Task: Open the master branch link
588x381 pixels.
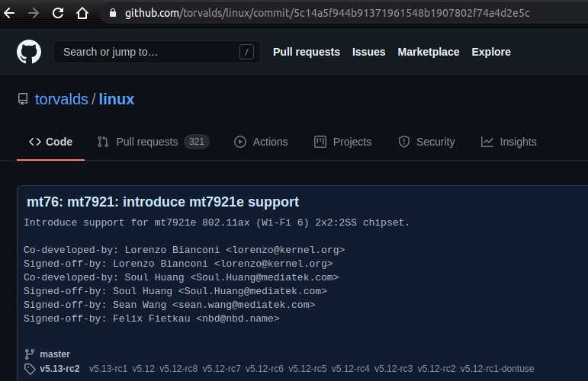Action: click(x=55, y=354)
